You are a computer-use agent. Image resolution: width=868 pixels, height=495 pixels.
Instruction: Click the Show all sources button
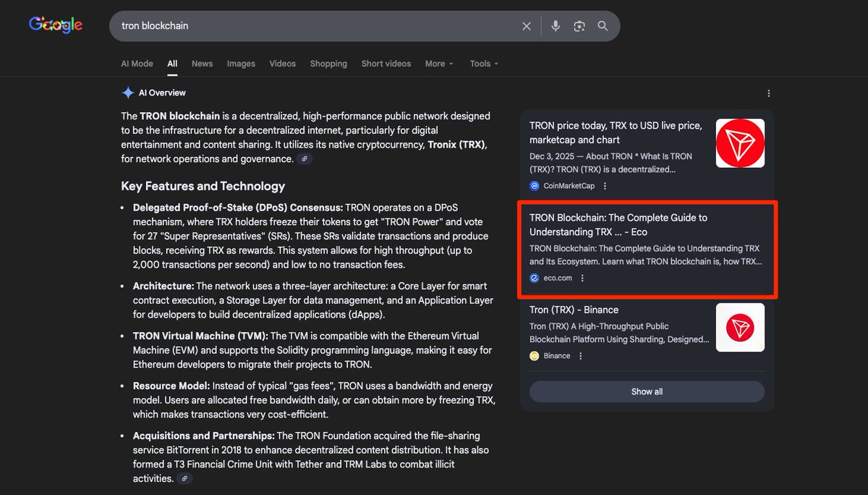(x=647, y=392)
